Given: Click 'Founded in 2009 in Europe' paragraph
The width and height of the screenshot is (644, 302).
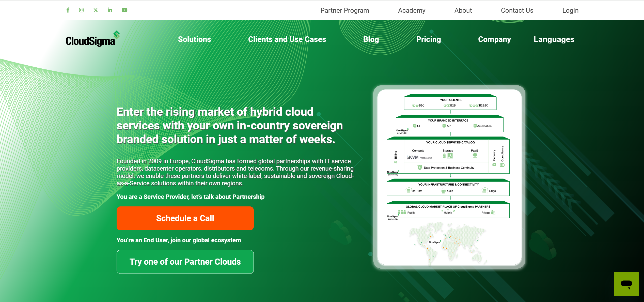Looking at the screenshot, I should click(235, 172).
